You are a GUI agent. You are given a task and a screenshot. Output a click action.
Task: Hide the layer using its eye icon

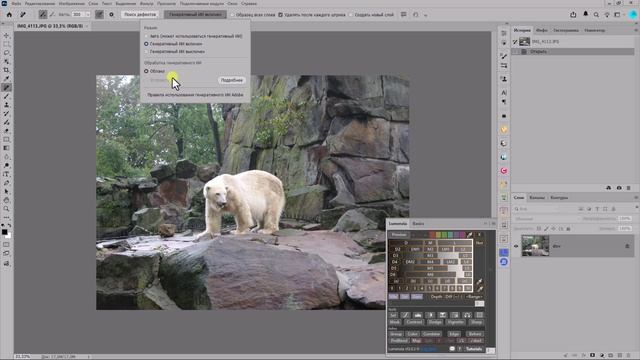[516, 246]
